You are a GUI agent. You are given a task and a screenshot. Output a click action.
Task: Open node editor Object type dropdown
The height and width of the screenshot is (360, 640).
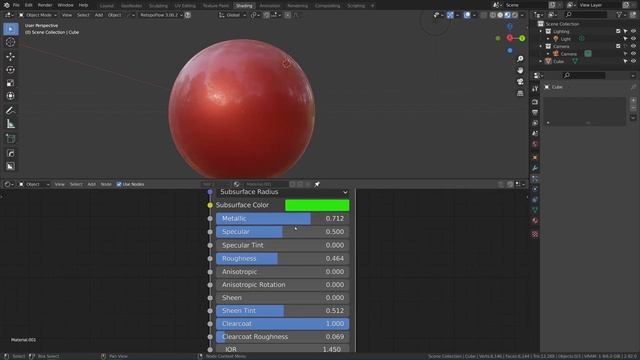coord(34,184)
